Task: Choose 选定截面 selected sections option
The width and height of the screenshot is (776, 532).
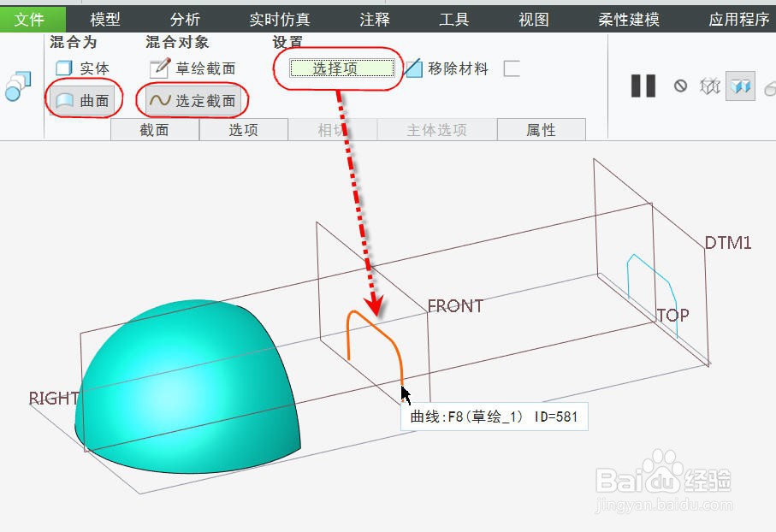Action: 193,100
